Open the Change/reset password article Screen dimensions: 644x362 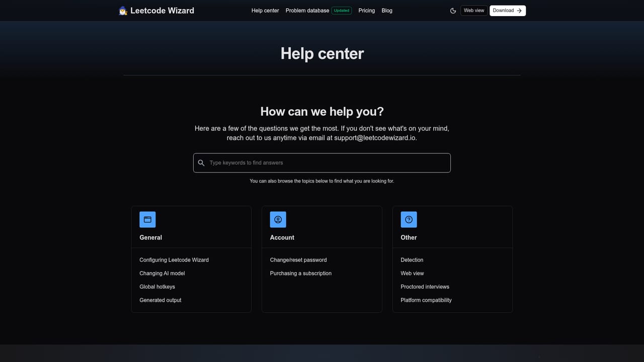[x=298, y=260]
